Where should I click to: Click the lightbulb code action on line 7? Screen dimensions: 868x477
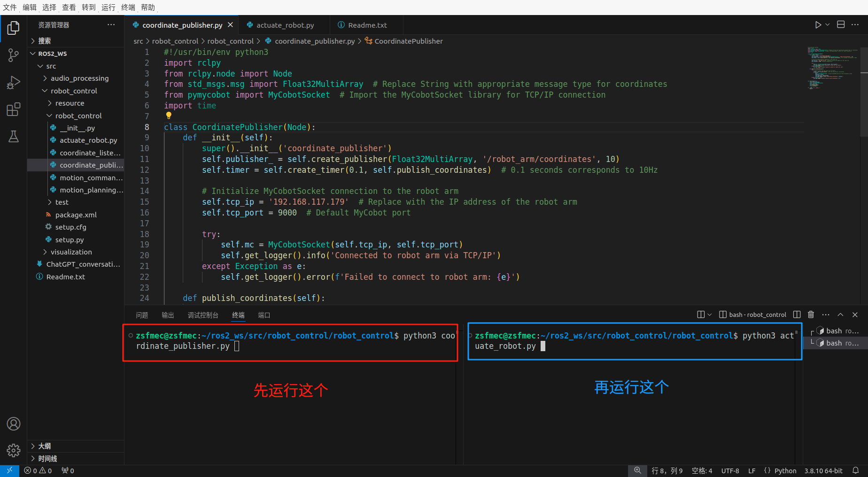pyautogui.click(x=169, y=116)
